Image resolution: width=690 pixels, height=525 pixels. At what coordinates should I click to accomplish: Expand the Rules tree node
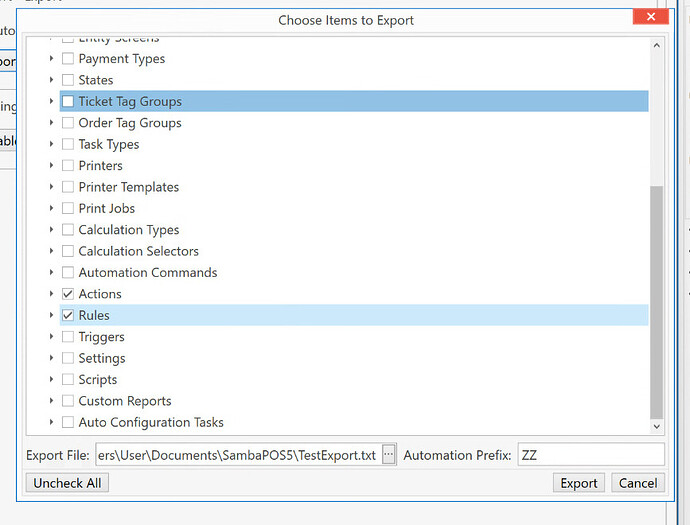pos(52,315)
